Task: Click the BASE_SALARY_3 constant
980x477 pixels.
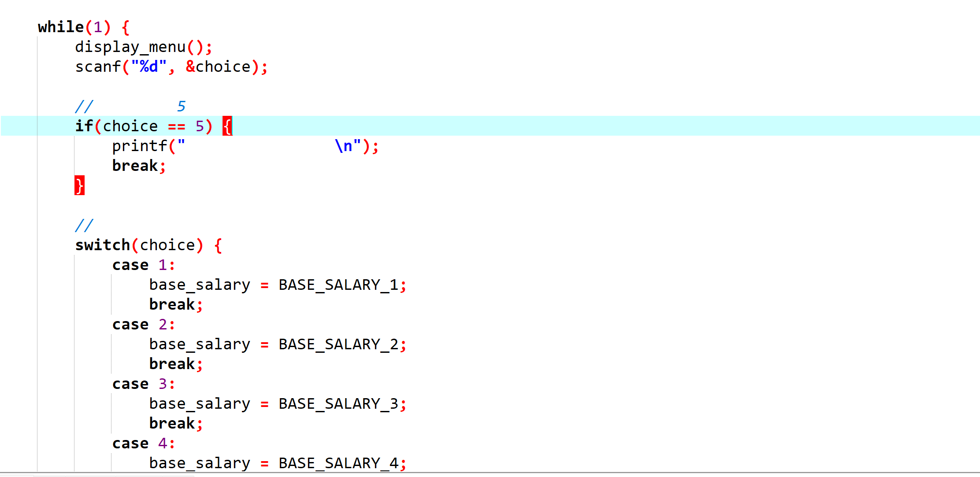Action: (338, 404)
